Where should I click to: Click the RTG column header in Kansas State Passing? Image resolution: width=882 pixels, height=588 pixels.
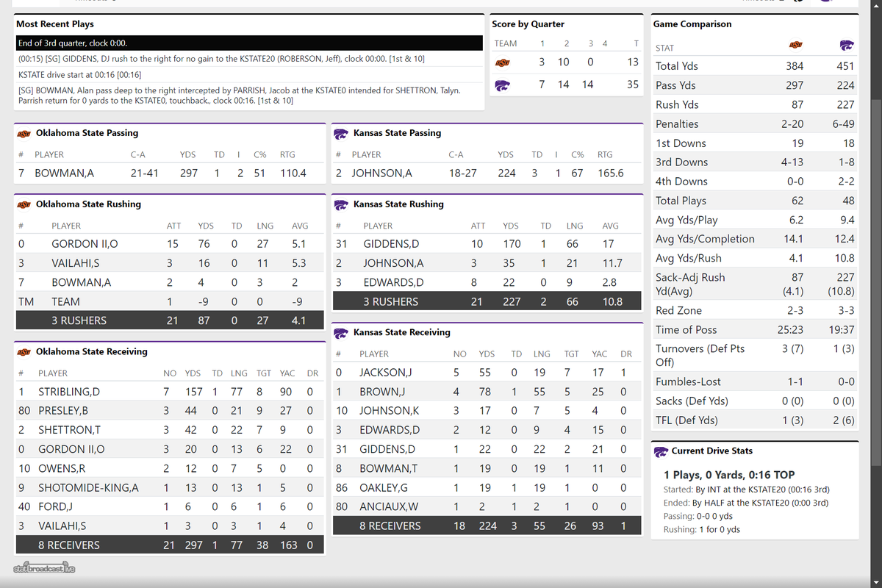[x=605, y=155]
